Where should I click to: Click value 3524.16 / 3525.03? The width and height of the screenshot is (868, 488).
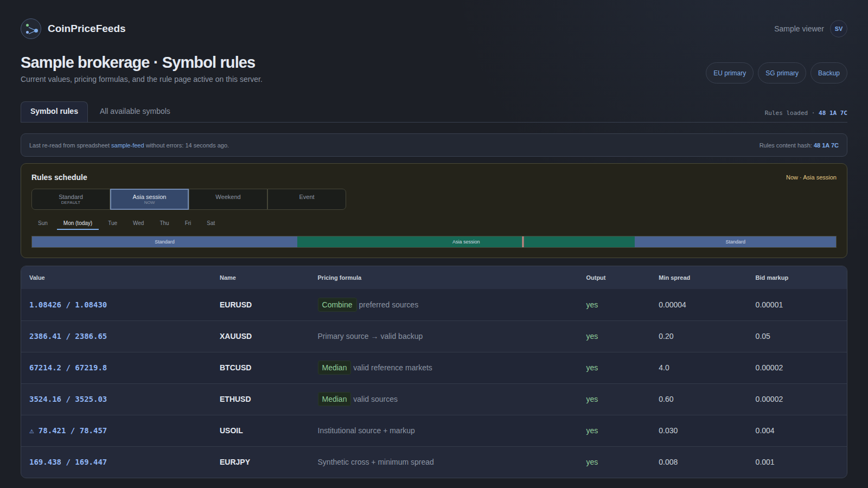coord(68,399)
